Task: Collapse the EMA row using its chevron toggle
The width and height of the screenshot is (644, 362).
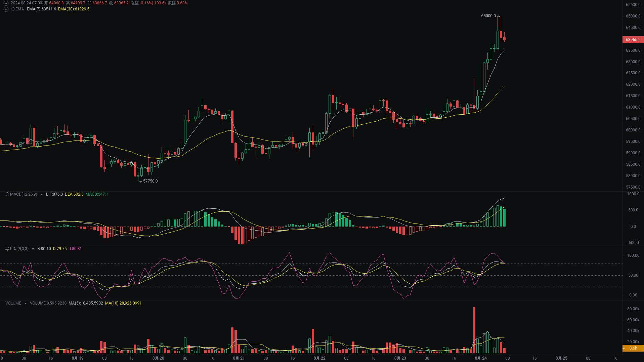Action: tap(6, 9)
